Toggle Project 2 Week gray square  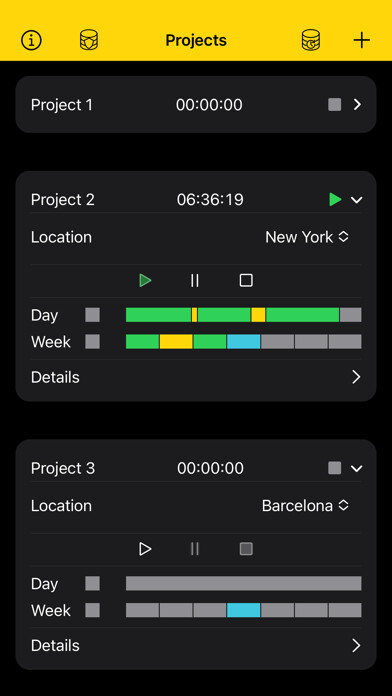[x=92, y=342]
